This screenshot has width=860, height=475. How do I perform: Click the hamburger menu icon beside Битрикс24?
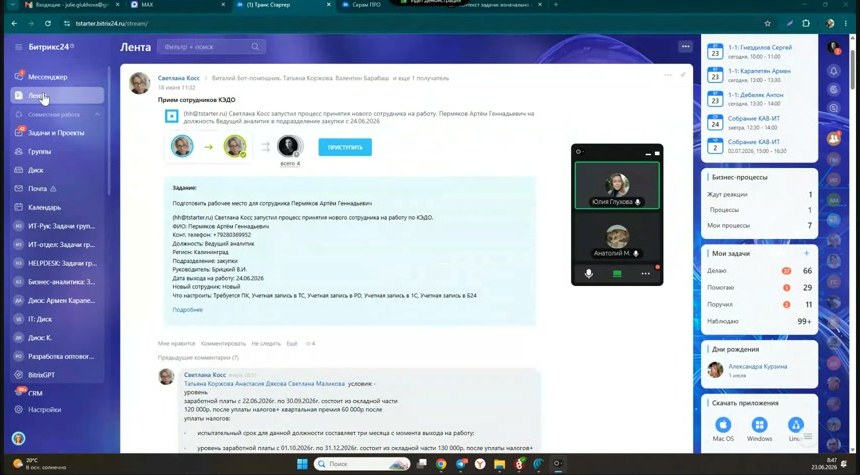coord(19,47)
